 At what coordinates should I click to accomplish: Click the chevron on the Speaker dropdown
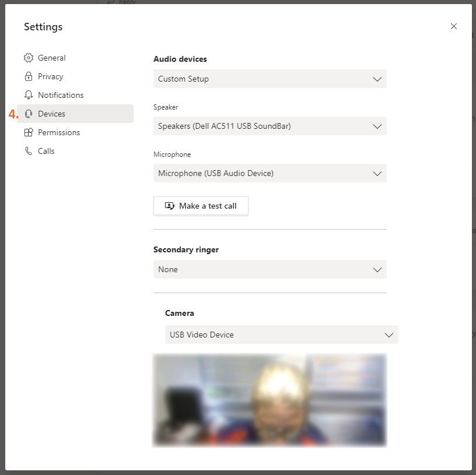[x=377, y=126]
